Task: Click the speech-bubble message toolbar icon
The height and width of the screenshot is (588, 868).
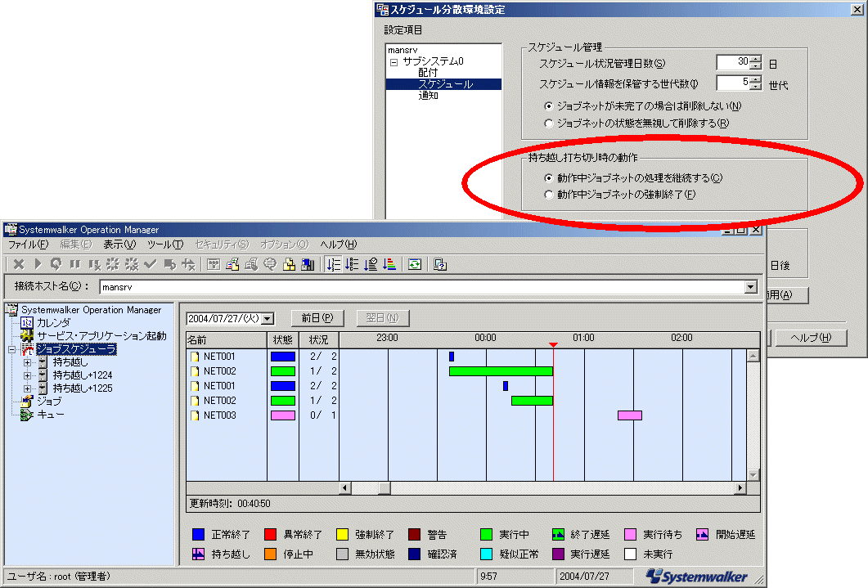Action: tap(270, 264)
